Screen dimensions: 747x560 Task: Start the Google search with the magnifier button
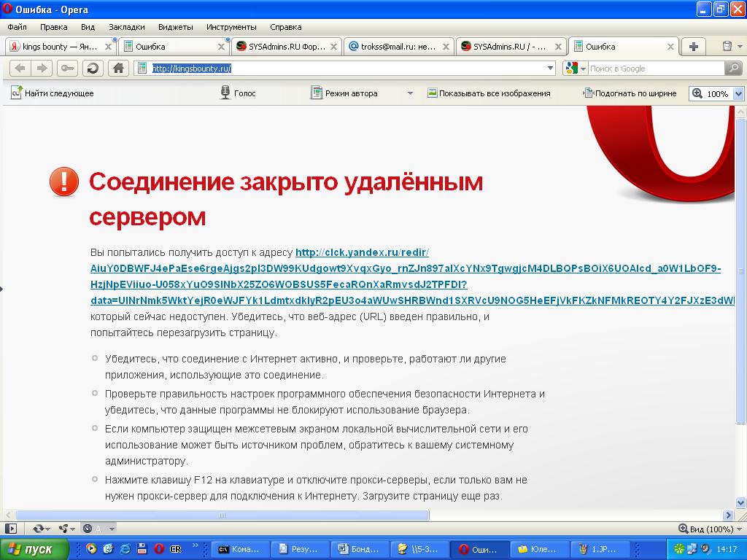click(x=733, y=69)
